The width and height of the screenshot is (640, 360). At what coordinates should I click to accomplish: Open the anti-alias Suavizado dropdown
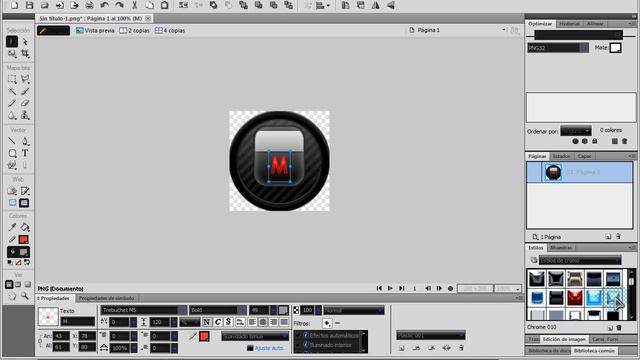tap(255, 336)
